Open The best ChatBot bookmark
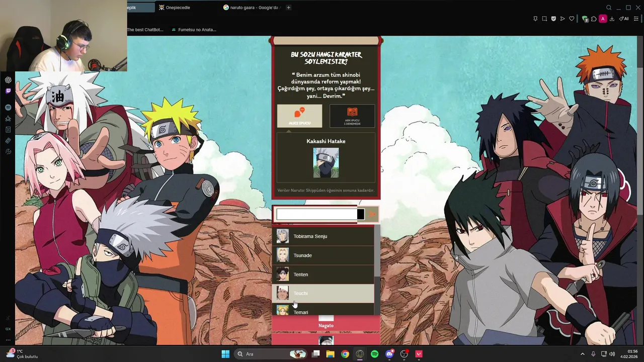The image size is (644, 362). (x=145, y=30)
